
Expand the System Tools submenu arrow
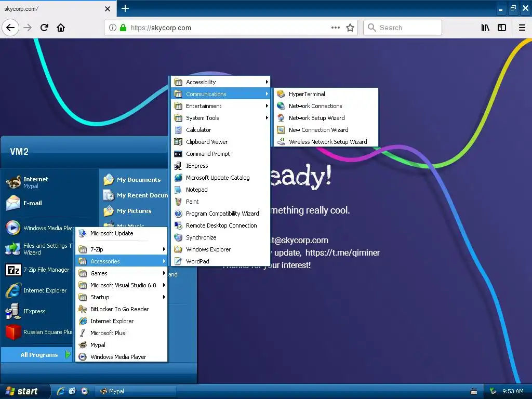click(x=267, y=118)
